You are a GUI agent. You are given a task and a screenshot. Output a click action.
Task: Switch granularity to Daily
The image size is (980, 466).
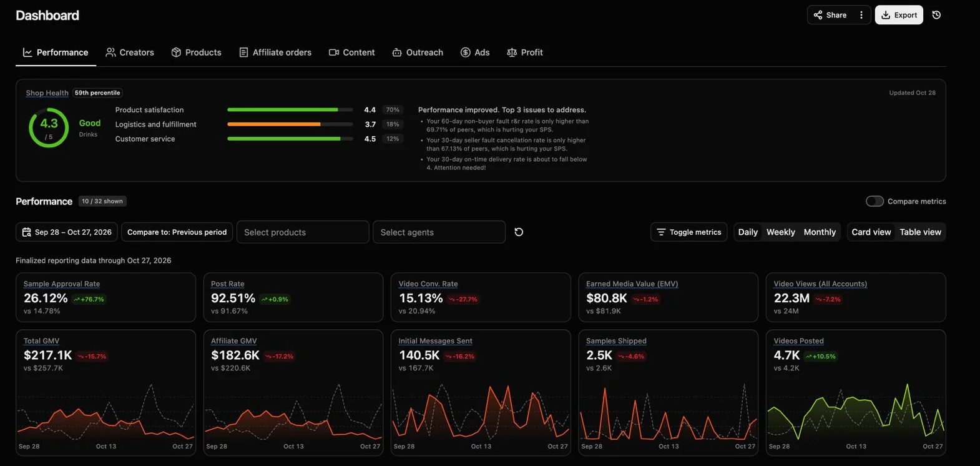pyautogui.click(x=748, y=232)
